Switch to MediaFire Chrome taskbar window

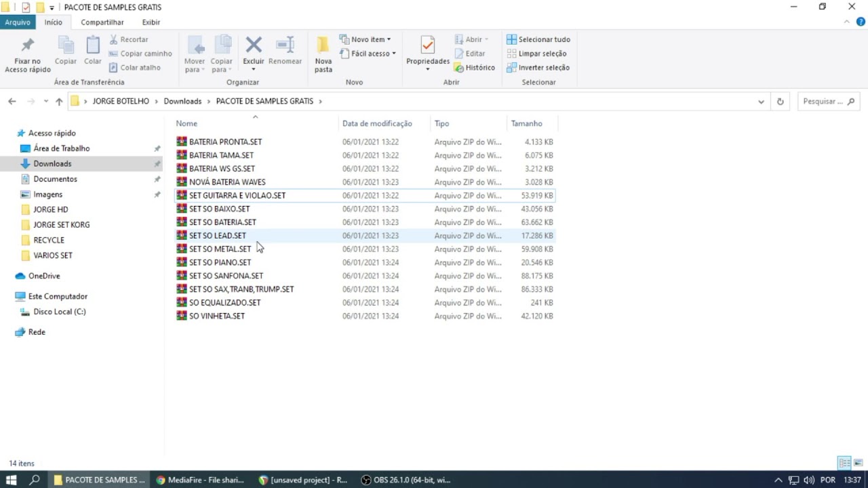tap(200, 480)
